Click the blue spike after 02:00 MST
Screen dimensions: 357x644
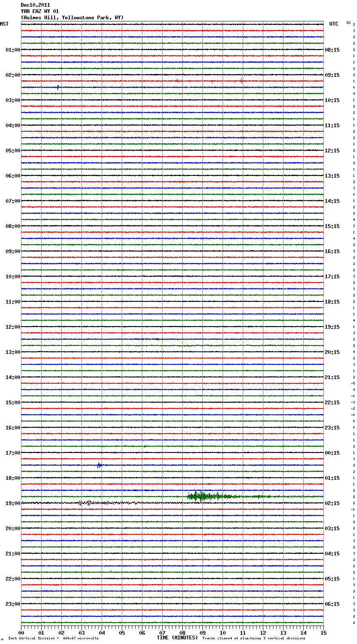[x=58, y=87]
